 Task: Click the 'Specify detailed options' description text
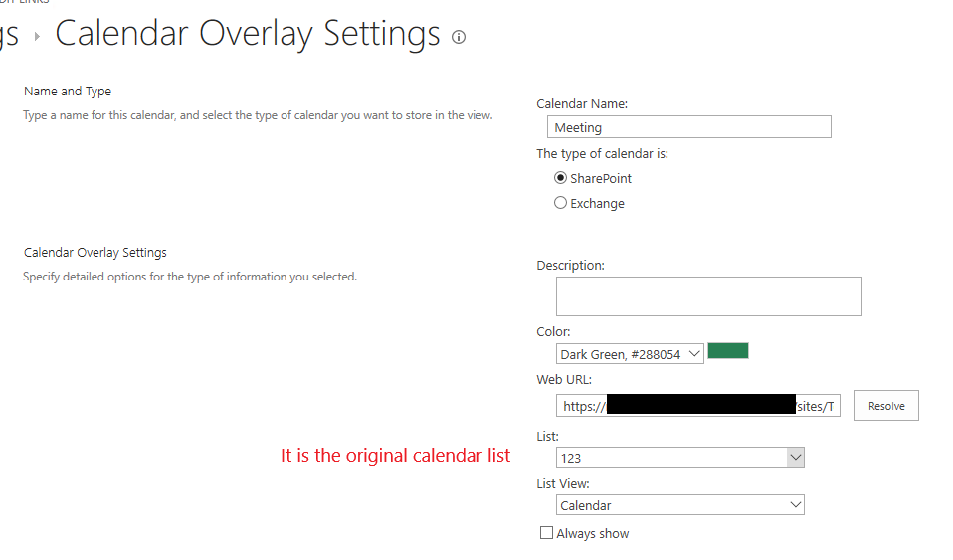[x=190, y=277]
